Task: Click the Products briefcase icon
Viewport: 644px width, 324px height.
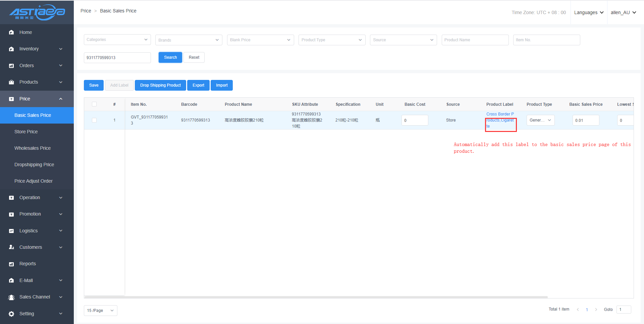Action: [x=11, y=82]
